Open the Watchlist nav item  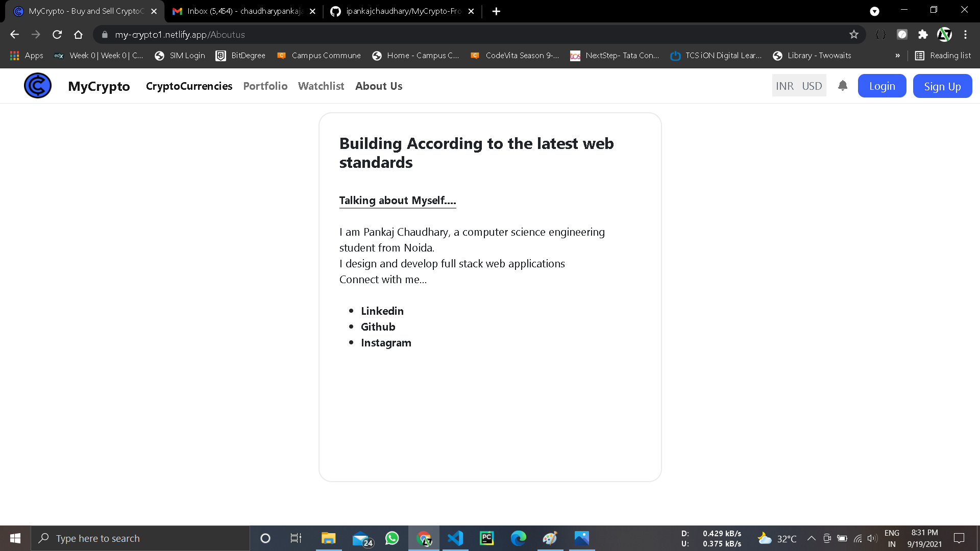coord(321,86)
